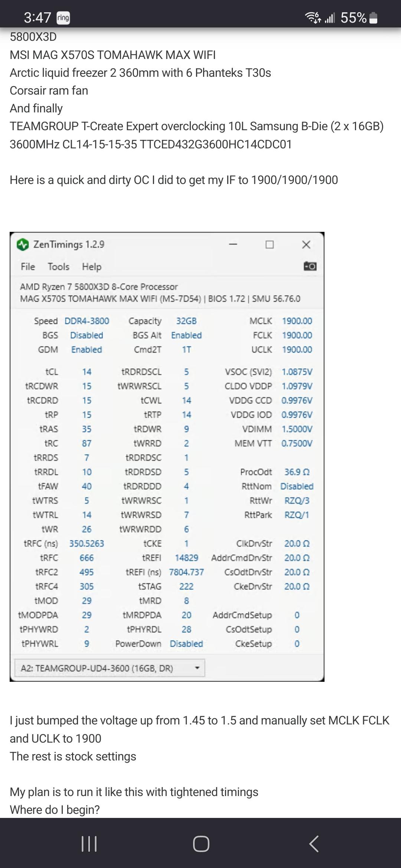The image size is (401, 868).
Task: Tap the BGS Disabled value
Action: point(87,335)
